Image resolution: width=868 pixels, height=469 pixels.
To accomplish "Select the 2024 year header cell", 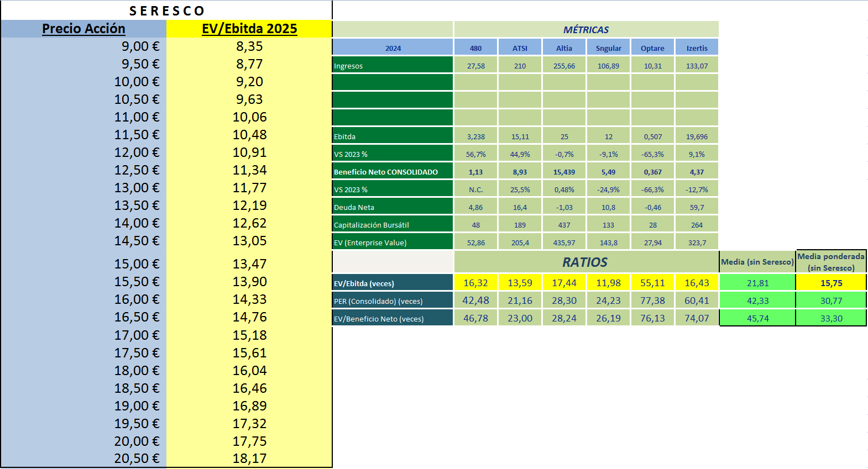I will [393, 48].
